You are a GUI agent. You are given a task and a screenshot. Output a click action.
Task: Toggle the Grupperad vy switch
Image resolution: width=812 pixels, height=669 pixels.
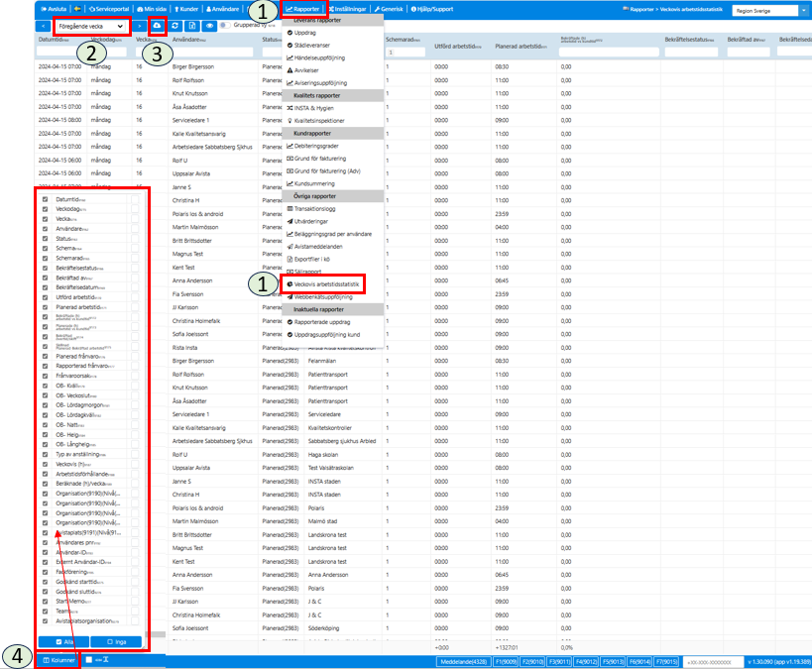pyautogui.click(x=225, y=25)
